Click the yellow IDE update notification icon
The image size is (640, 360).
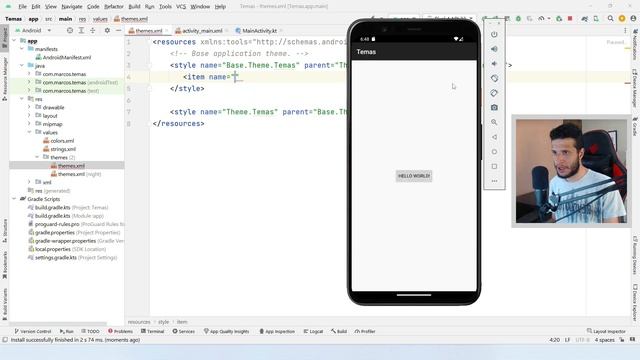point(622,18)
